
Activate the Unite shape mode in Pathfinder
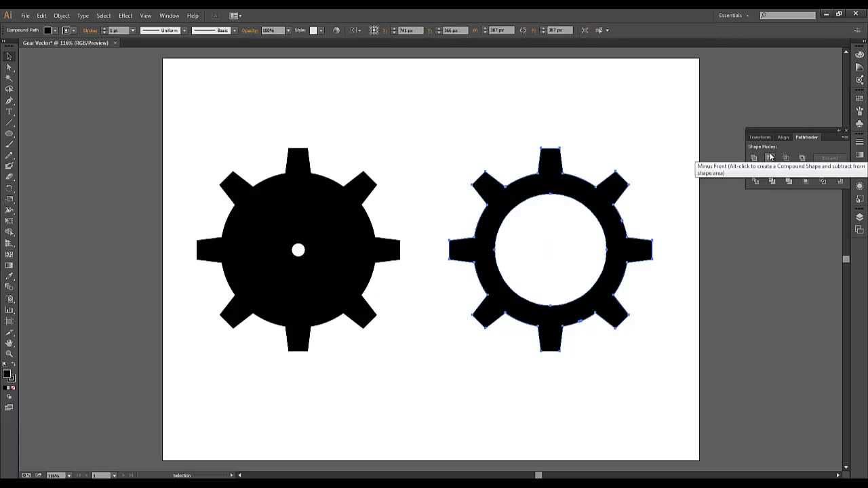click(754, 157)
